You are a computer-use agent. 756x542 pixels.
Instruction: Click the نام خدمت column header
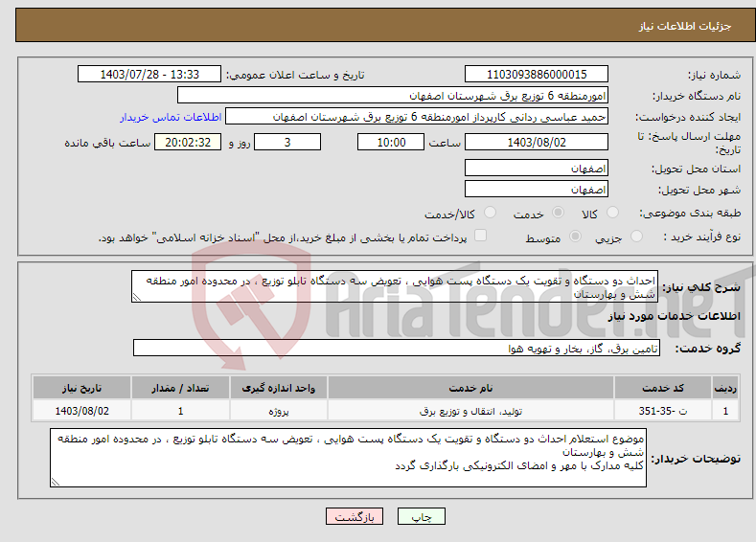[x=470, y=388]
